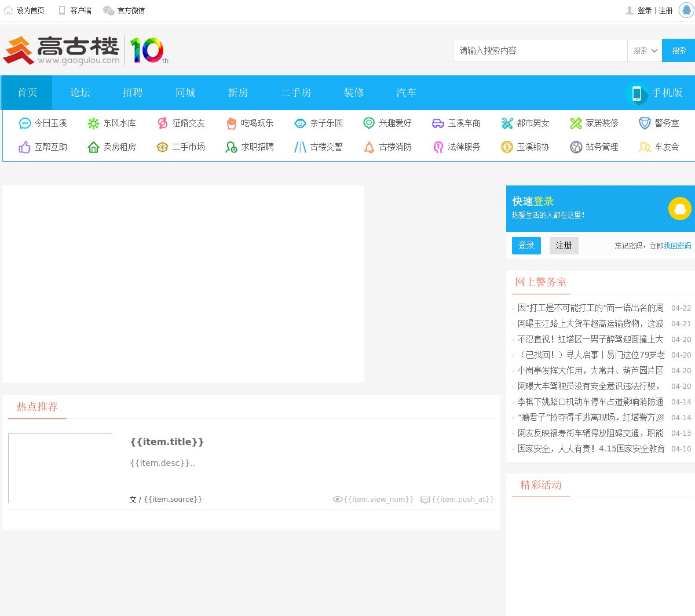This screenshot has width=695, height=616.
Task: Open the 论坛 navigation tab
Action: [x=81, y=93]
